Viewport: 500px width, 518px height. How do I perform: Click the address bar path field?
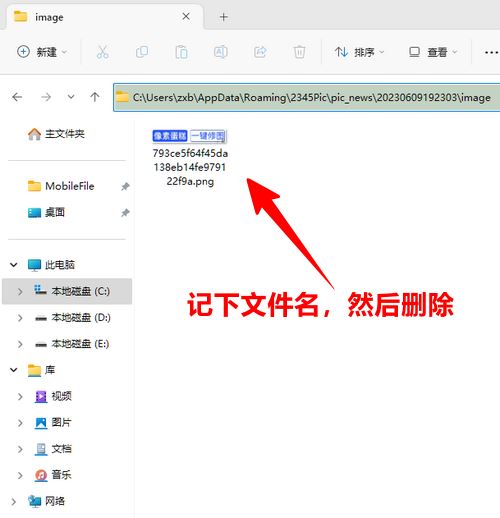tap(307, 97)
